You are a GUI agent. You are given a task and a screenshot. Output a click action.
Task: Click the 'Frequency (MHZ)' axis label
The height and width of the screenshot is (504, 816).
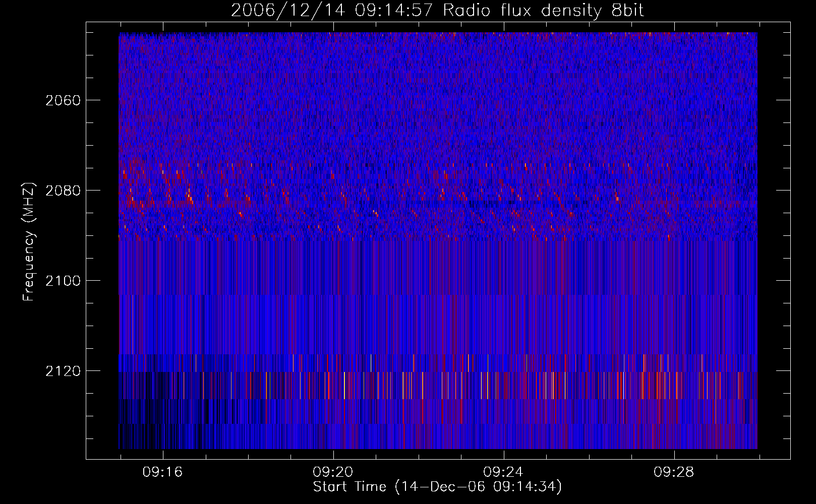click(x=29, y=242)
